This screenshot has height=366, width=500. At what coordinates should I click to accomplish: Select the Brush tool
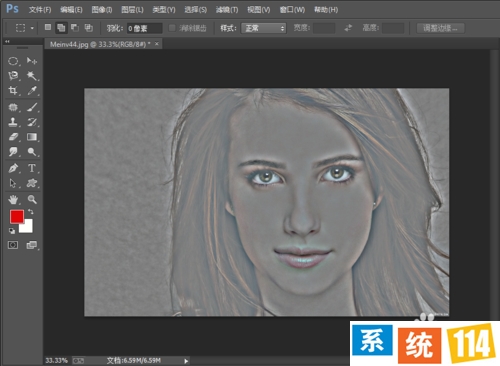tap(32, 107)
